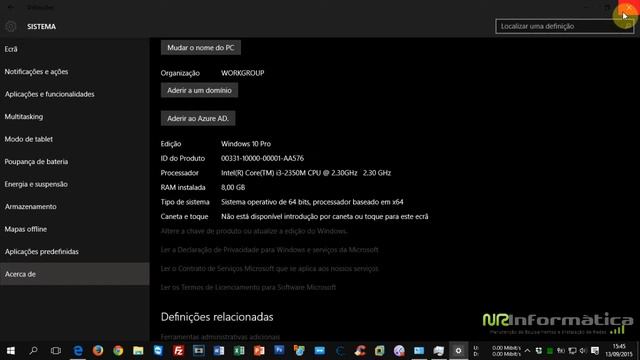This screenshot has height=360, width=640.
Task: Click the 8,00 GB RAM value
Action: coord(233,187)
